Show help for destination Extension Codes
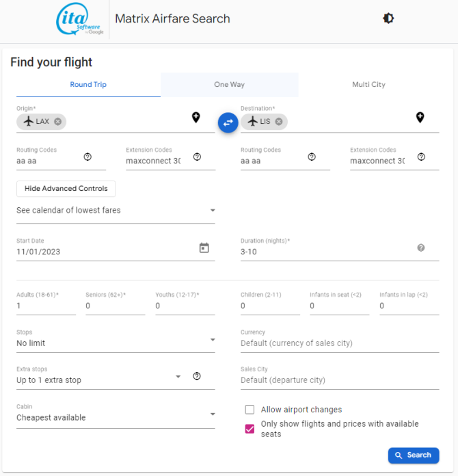458x476 pixels. click(421, 157)
